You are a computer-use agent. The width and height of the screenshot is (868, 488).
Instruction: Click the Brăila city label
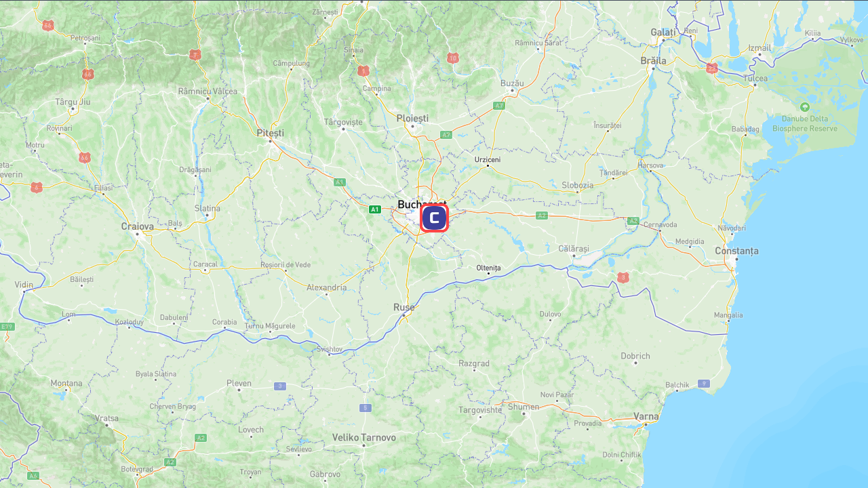point(653,60)
